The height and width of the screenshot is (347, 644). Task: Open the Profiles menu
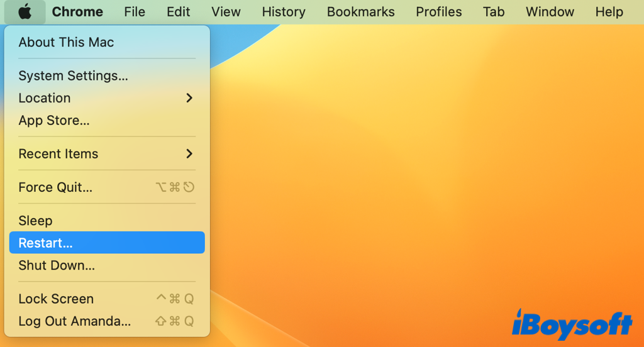(x=439, y=12)
